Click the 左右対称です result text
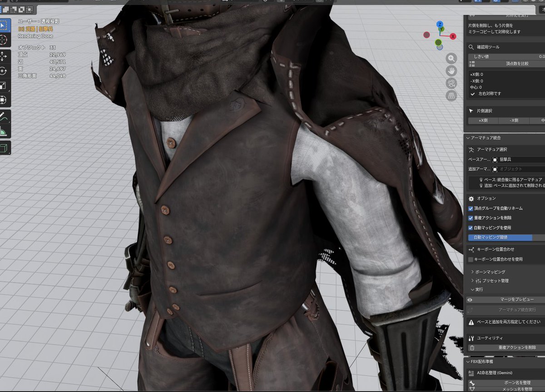 490,94
